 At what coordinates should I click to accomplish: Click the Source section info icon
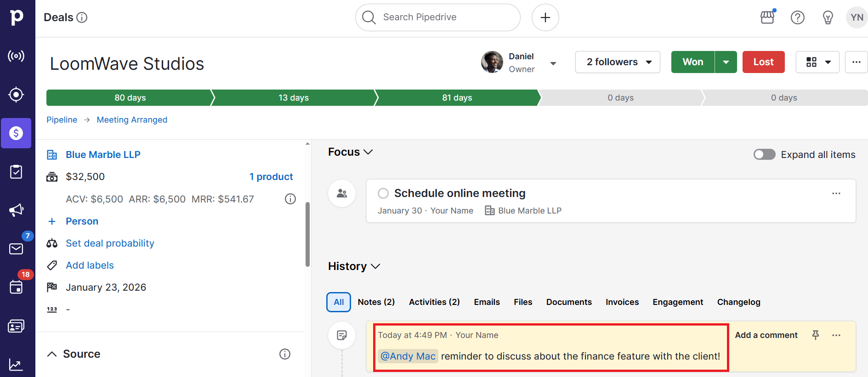[x=285, y=354]
